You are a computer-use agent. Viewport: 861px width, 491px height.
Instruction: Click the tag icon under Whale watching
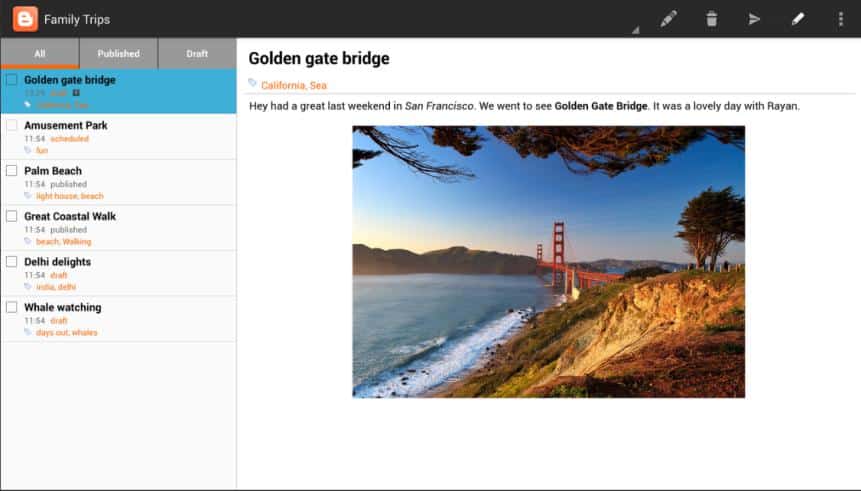click(28, 332)
